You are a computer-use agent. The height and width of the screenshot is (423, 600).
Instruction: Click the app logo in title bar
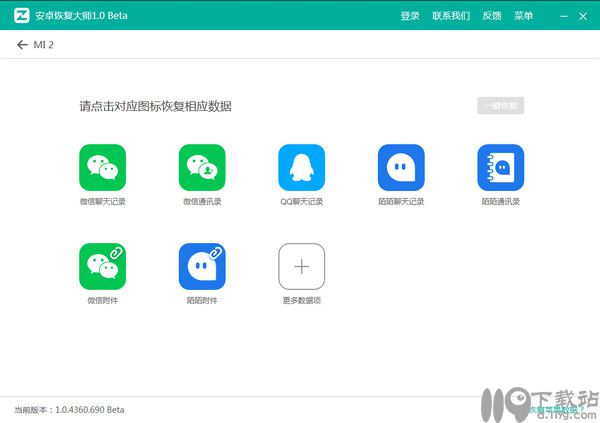(x=22, y=16)
